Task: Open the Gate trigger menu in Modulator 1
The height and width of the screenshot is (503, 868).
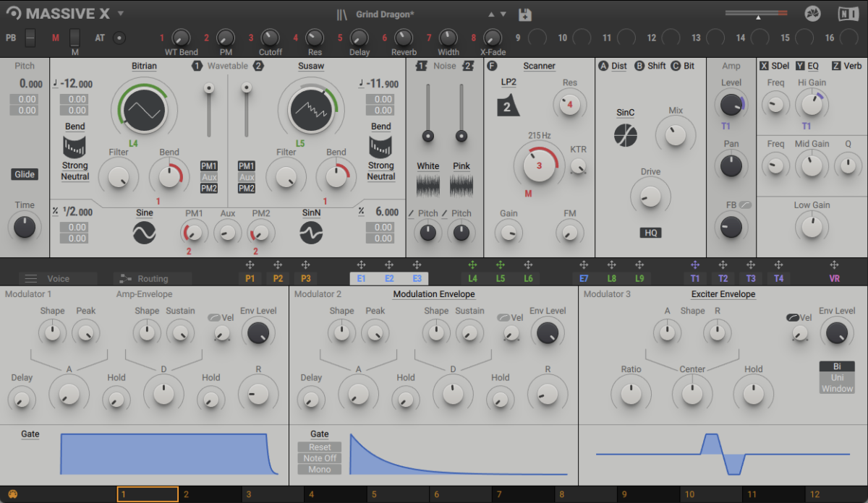Action: (30, 434)
